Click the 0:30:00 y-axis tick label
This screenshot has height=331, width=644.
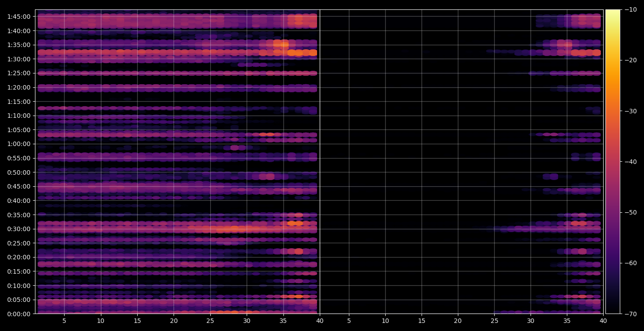coord(19,229)
